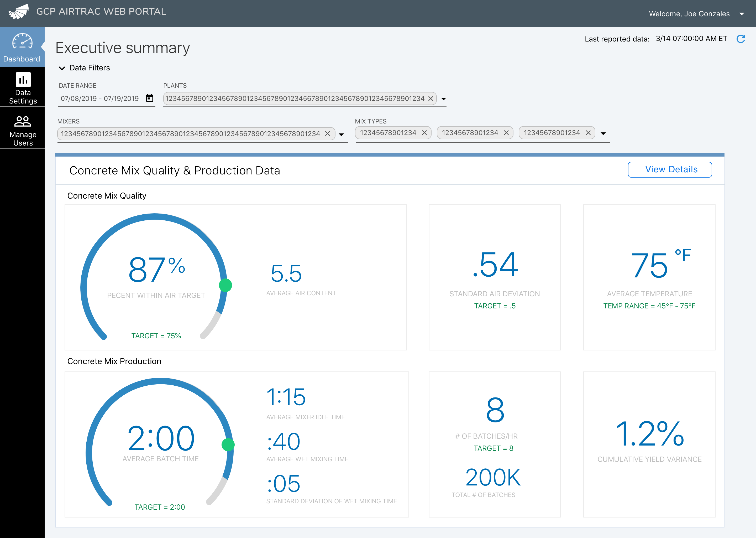756x538 pixels.
Task: Expand the Plants dropdown list
Action: pos(444,99)
